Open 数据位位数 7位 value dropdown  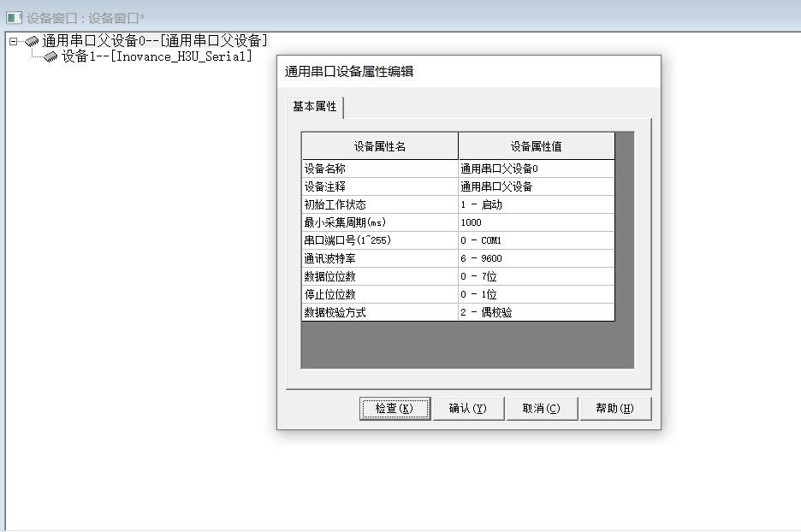536,276
